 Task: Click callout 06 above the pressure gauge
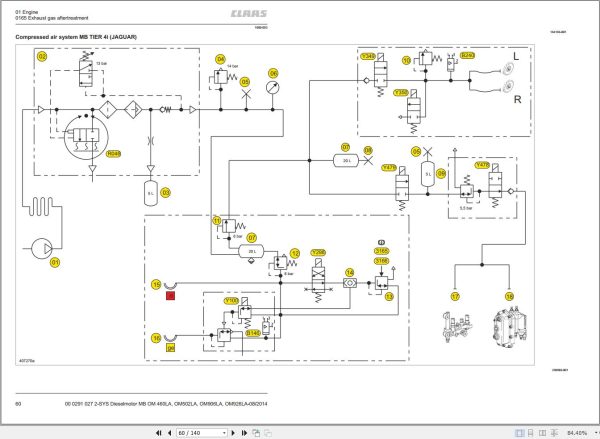[273, 73]
